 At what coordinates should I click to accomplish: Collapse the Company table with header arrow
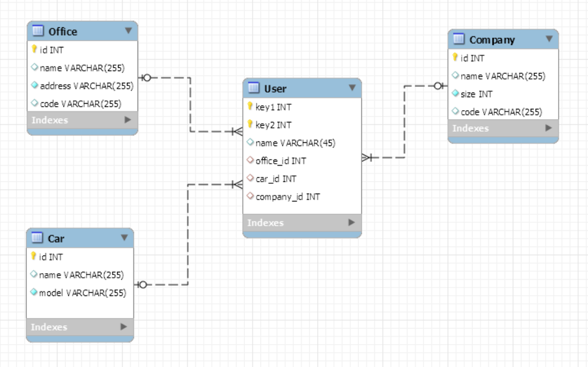point(548,39)
